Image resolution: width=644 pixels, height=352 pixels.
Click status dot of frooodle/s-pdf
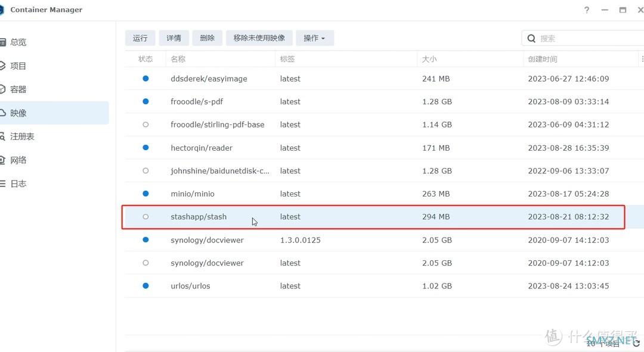(145, 101)
